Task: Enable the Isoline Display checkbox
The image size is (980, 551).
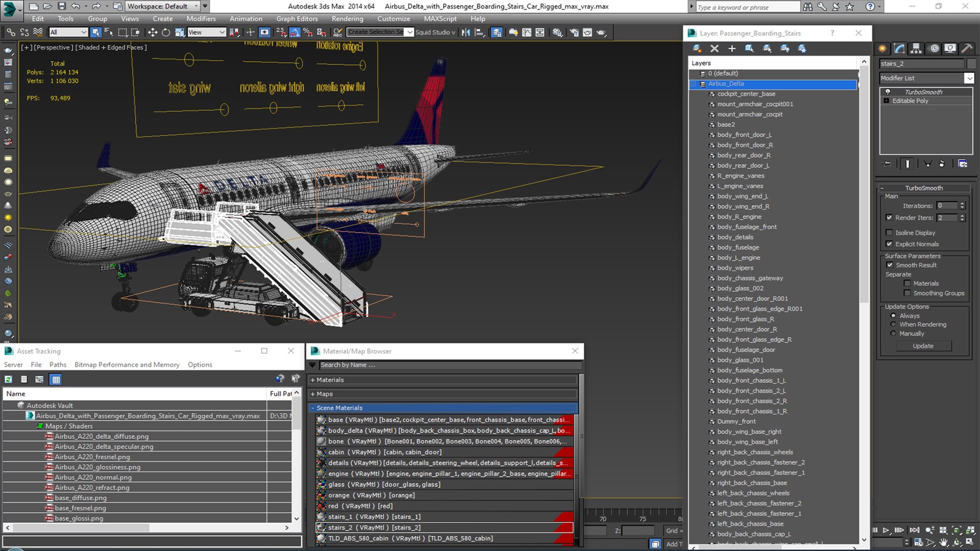Action: tap(889, 233)
